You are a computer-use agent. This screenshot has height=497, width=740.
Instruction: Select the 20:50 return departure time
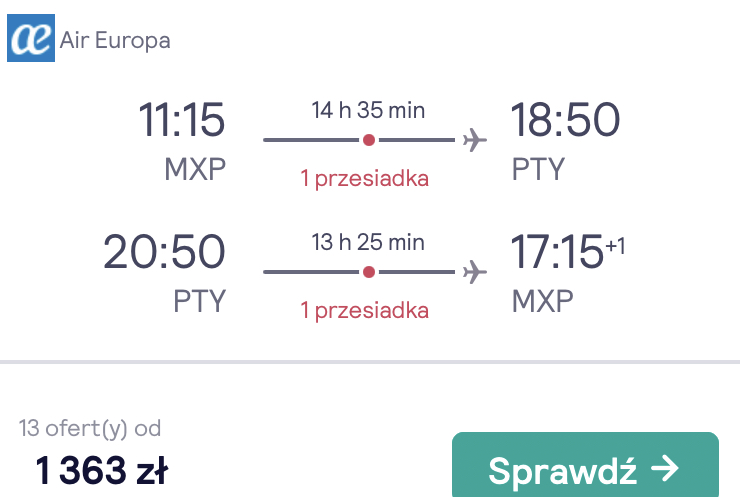(x=164, y=252)
